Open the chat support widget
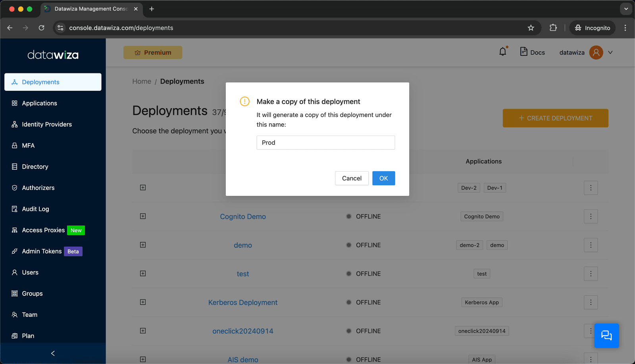 (x=606, y=335)
